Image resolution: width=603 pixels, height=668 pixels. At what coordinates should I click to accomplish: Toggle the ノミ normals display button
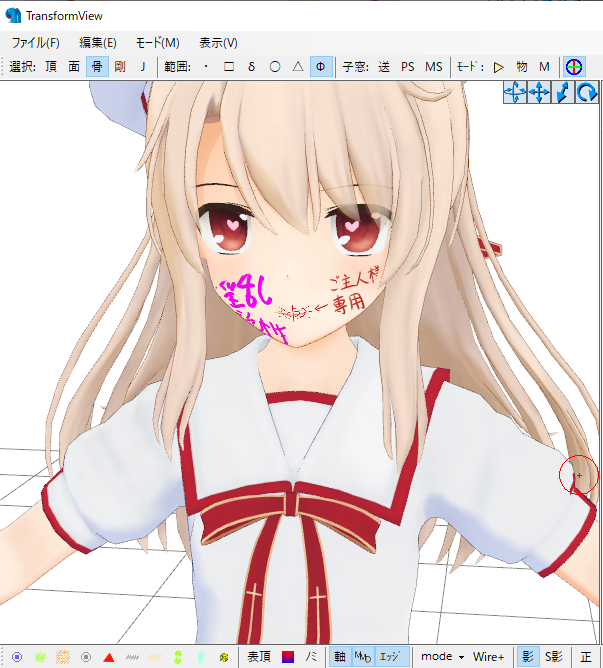point(312,657)
